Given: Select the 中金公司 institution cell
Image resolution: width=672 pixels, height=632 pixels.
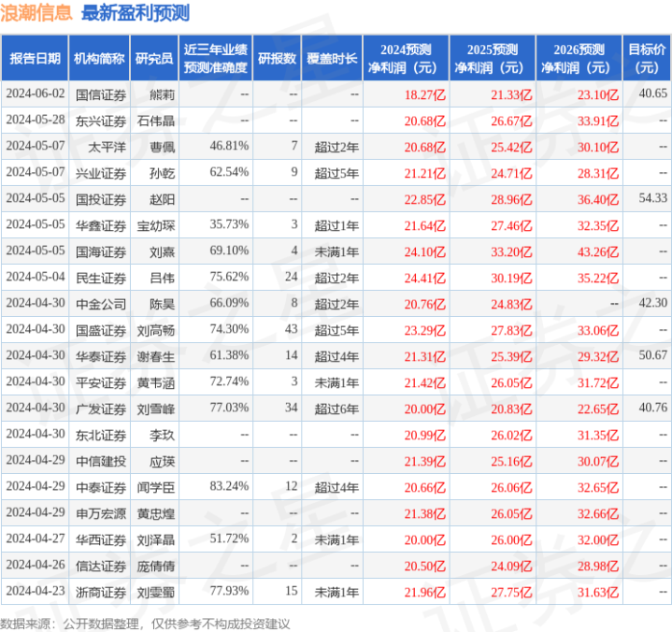Looking at the screenshot, I should point(101,304).
